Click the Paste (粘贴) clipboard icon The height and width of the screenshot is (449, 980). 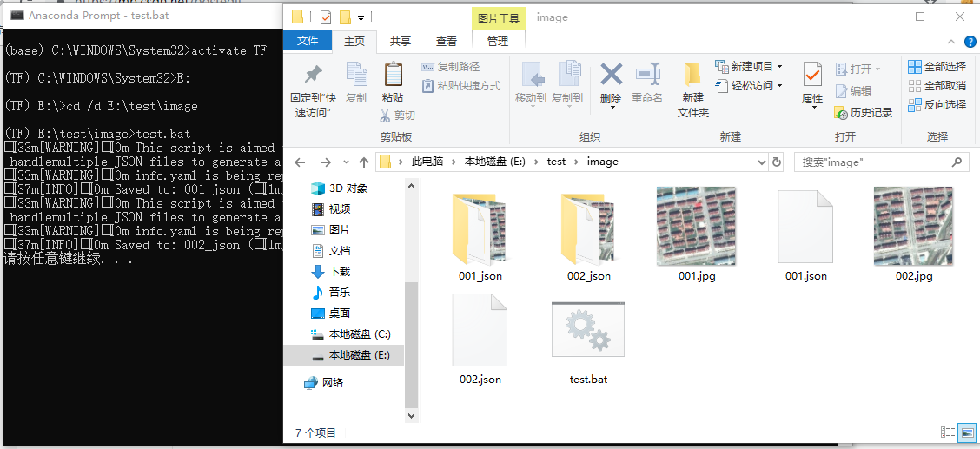coord(393,75)
